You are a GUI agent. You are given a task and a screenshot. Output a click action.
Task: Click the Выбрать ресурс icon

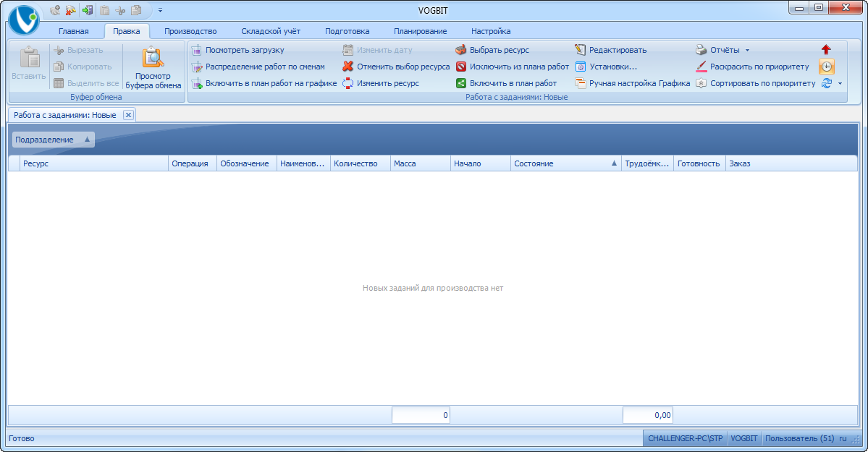point(460,50)
